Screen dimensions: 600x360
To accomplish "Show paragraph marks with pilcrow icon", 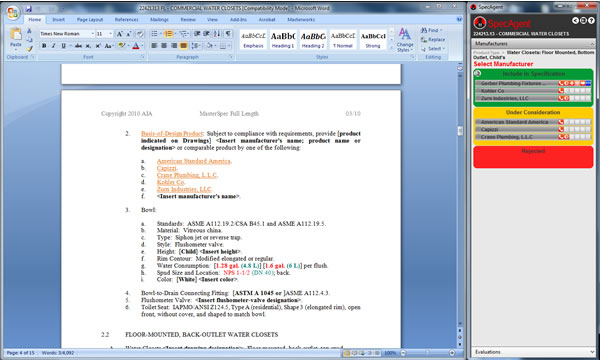I will 228,34.
